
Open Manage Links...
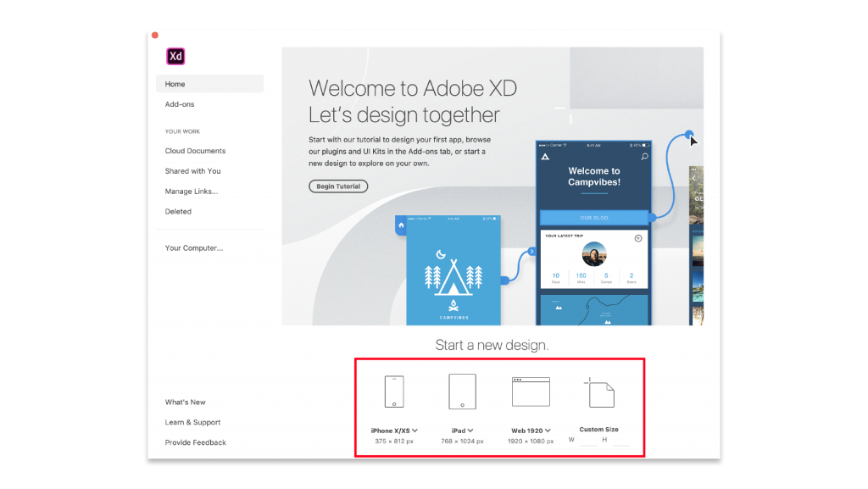pyautogui.click(x=191, y=192)
